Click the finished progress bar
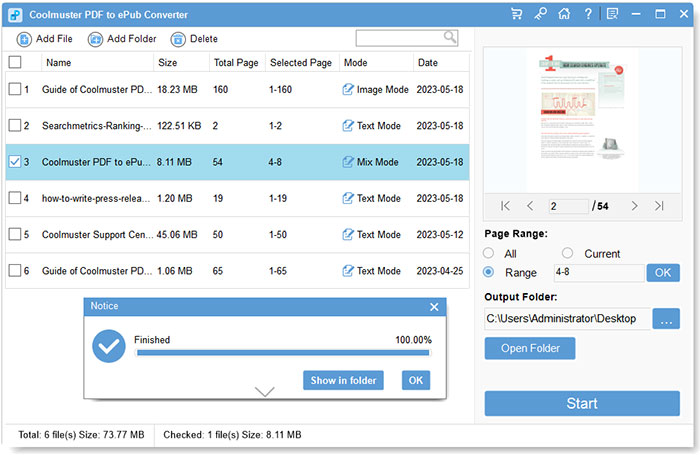The height and width of the screenshot is (455, 700). pos(282,352)
